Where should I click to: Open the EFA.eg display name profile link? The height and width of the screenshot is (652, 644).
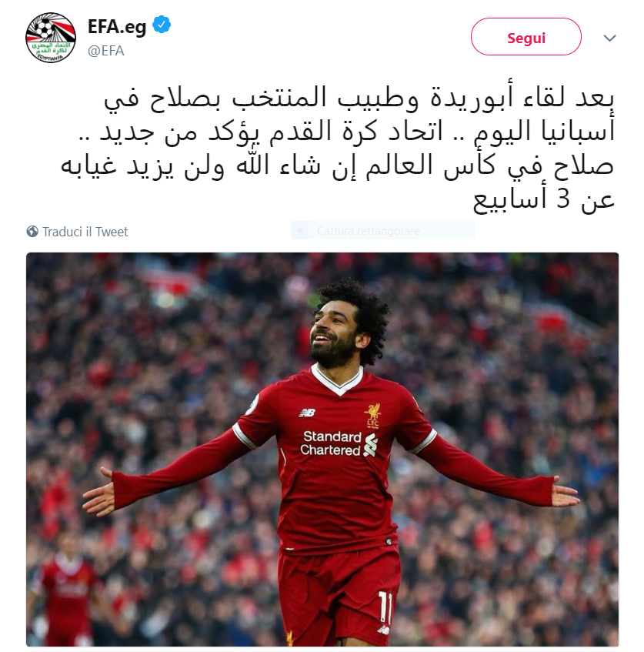coord(117,26)
